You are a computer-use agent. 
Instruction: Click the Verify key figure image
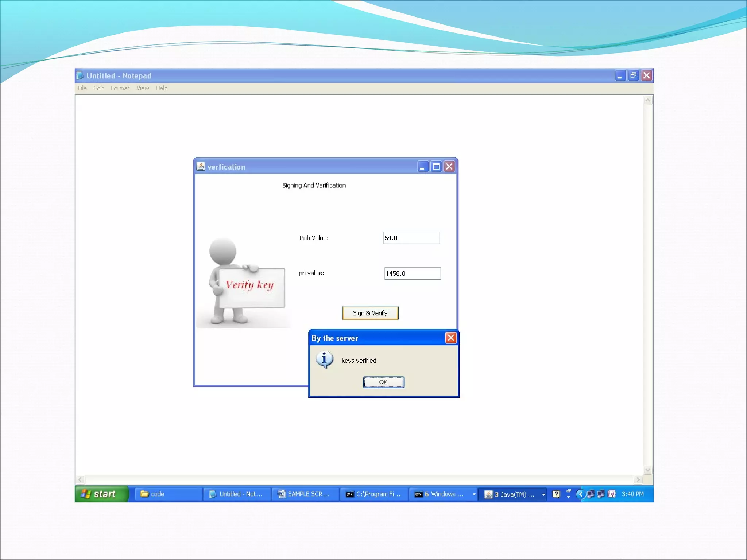(x=244, y=283)
